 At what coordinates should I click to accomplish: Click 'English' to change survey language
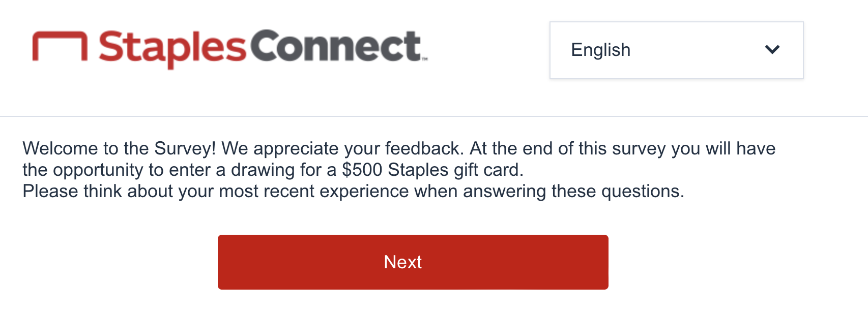(600, 50)
